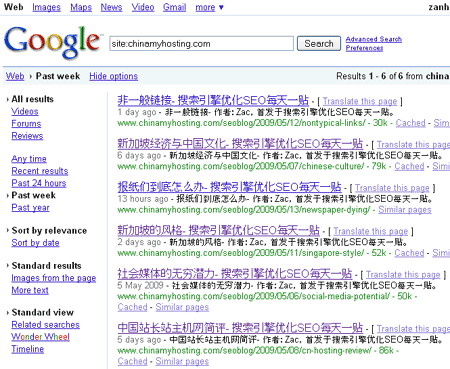Select Recent results filter
This screenshot has height=369, width=450.
[x=40, y=171]
